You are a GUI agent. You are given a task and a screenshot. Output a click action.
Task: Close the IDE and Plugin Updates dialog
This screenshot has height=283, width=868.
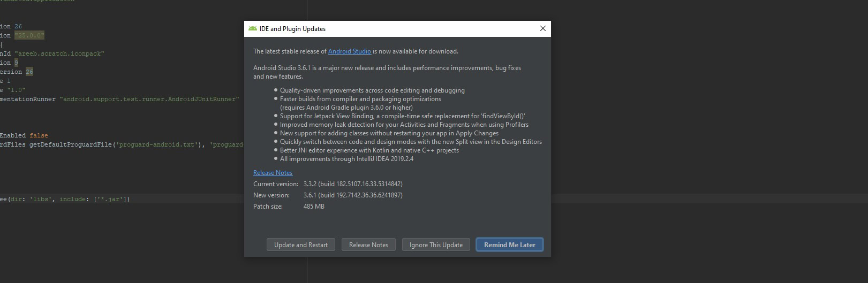point(542,29)
